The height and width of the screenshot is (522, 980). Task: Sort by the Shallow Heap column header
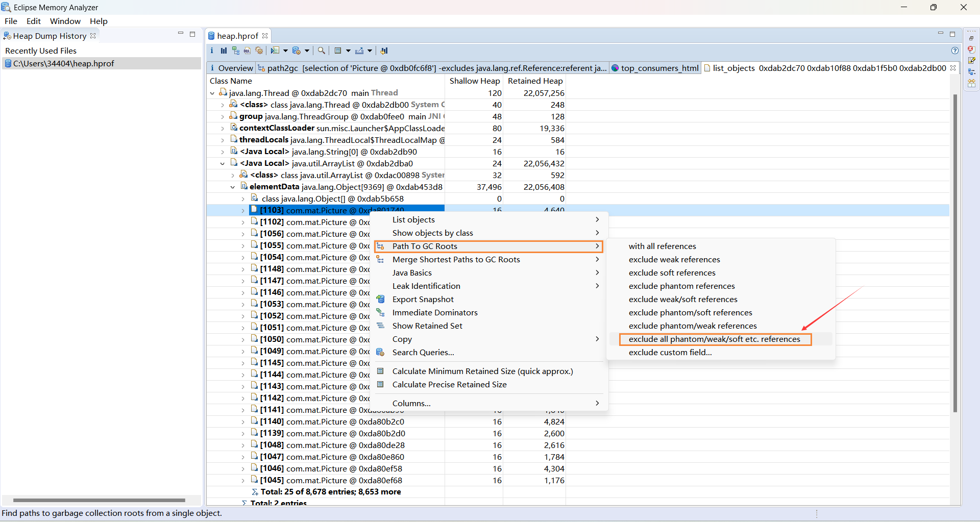[474, 81]
